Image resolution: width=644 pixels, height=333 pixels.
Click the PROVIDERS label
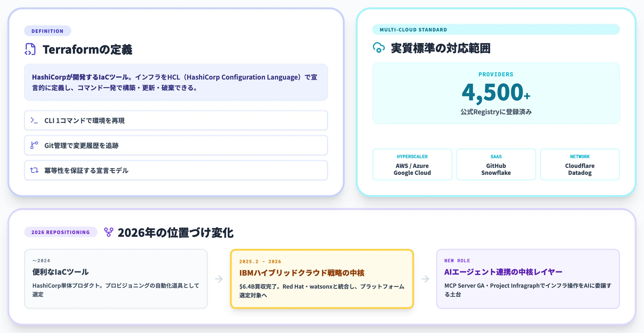(x=496, y=74)
